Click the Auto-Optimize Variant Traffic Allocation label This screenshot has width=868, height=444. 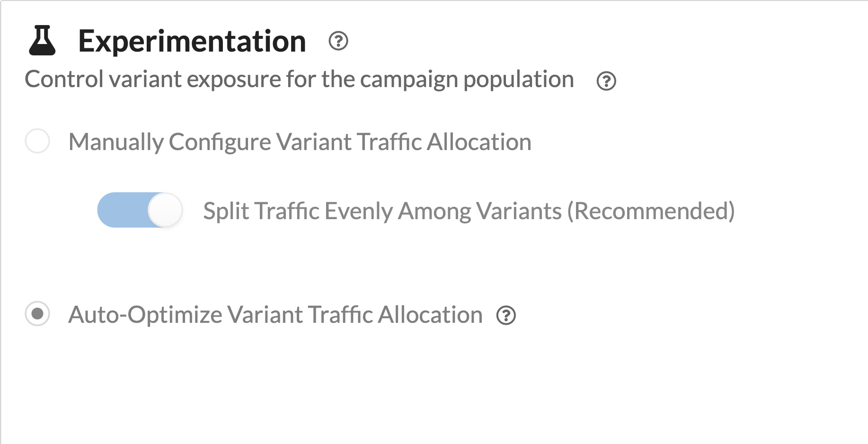(275, 315)
